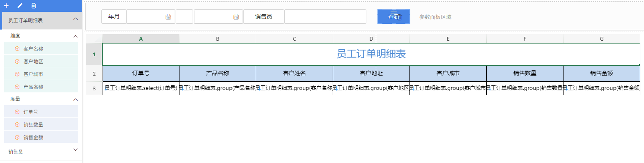644x163 pixels.
Task: Click the group(销售金额) formula cell
Action: coord(602,88)
